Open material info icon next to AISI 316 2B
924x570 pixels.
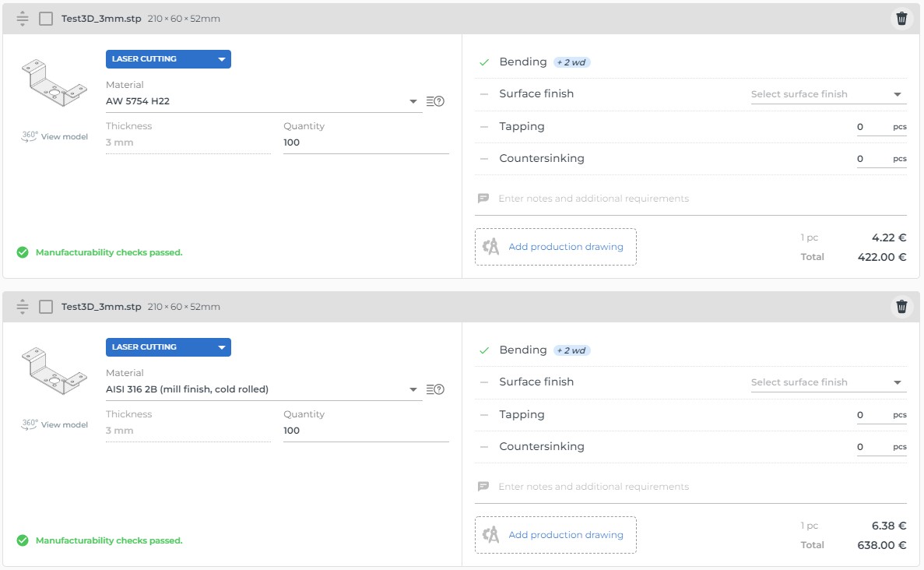[x=435, y=389]
